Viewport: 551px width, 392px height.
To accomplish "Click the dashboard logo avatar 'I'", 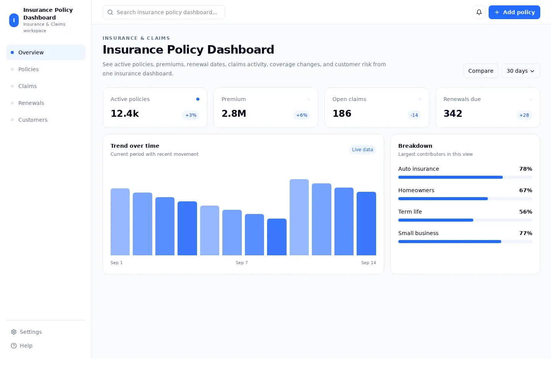I will pos(14,20).
